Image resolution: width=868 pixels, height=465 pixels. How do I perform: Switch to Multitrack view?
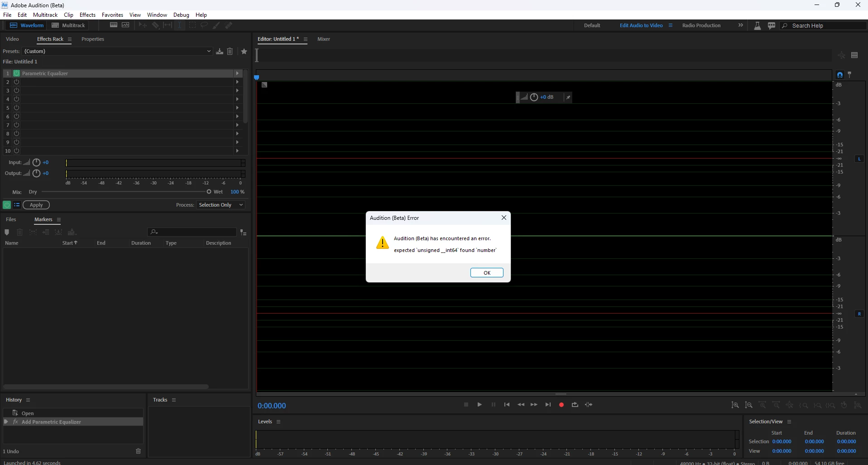pyautogui.click(x=68, y=25)
